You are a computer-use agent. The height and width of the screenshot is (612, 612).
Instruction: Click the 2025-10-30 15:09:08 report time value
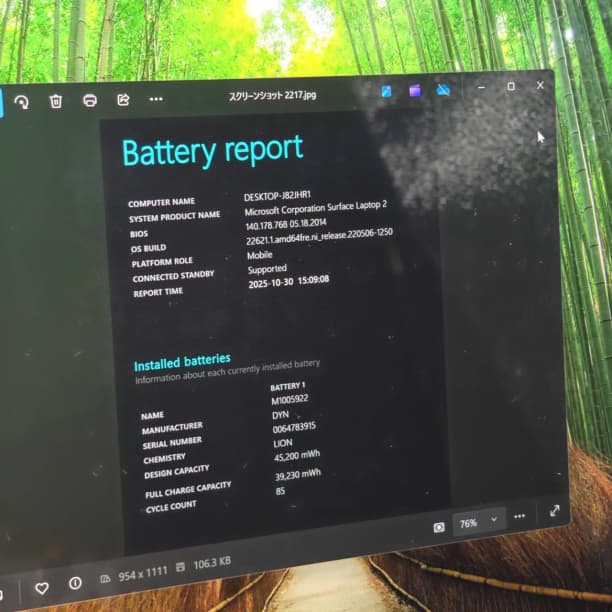289,281
